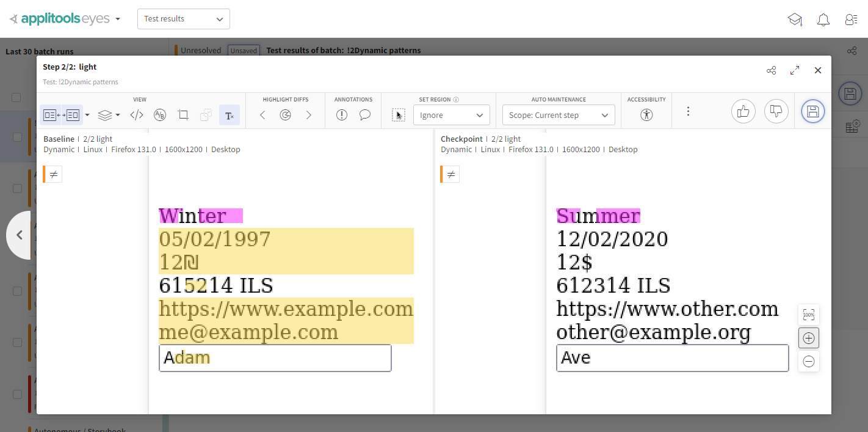Click the share icon in step dialog header
Screen dimensions: 868x432
(771, 70)
